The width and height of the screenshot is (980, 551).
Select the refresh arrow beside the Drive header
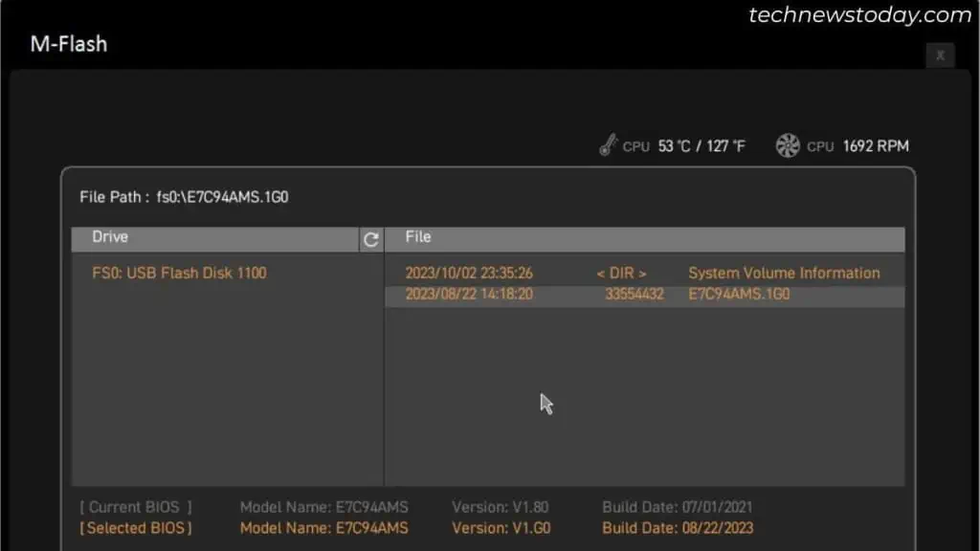(370, 240)
